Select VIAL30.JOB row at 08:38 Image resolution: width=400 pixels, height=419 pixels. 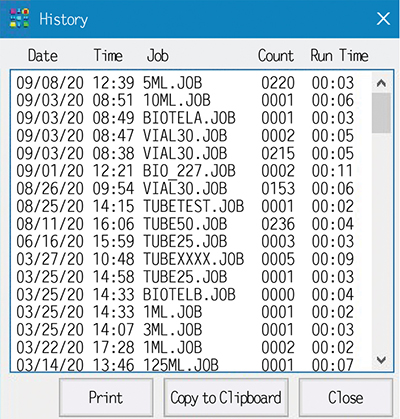(185, 153)
